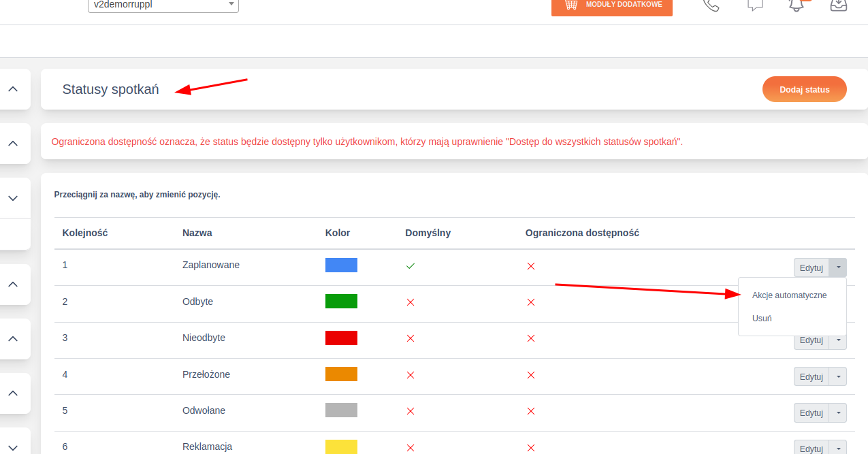Click Edytuj for the Odwołane status
This screenshot has width=868, height=454.
(811, 412)
